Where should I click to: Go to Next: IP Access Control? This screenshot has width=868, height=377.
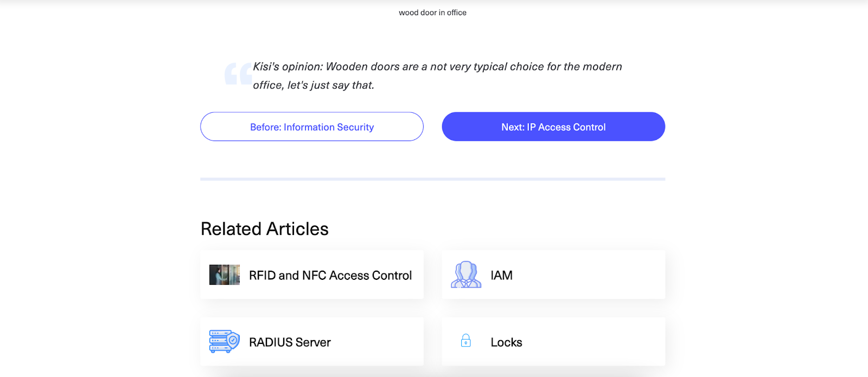pyautogui.click(x=553, y=126)
